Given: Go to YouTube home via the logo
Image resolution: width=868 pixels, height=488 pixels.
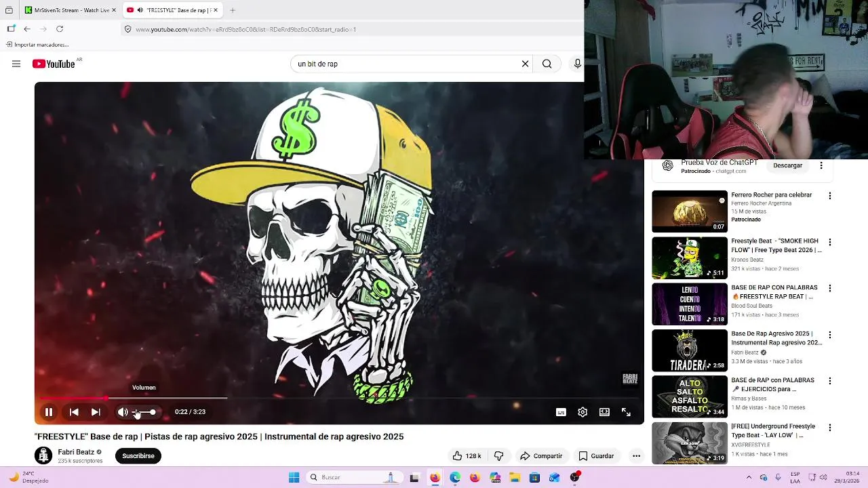Looking at the screenshot, I should (54, 64).
